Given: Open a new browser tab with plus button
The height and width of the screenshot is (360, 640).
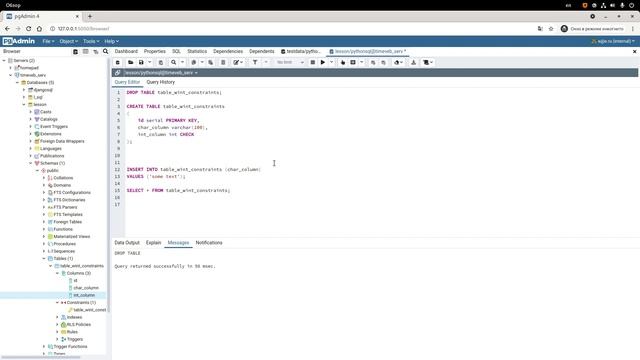Looking at the screenshot, I should tap(90, 16).
